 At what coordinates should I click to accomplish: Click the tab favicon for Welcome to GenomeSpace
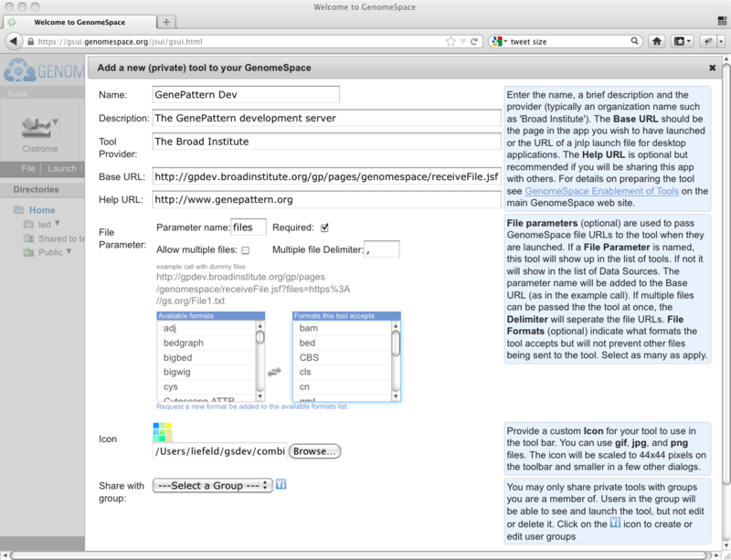pos(12,22)
